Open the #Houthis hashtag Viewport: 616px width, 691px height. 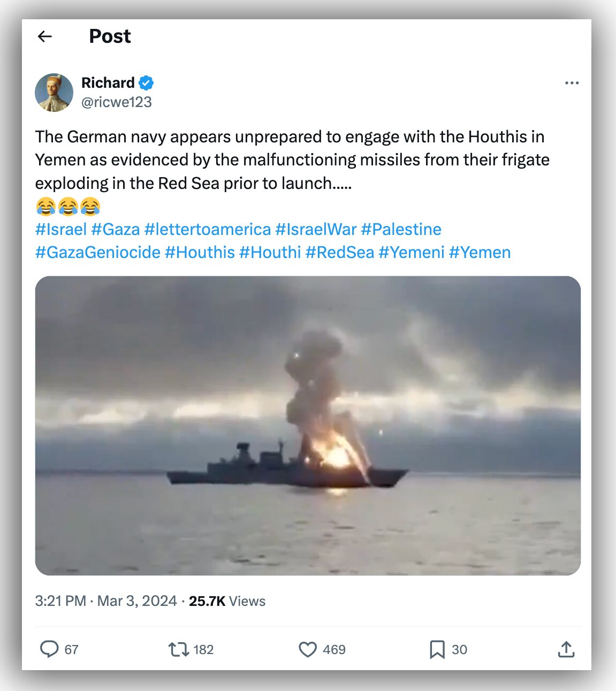[x=200, y=252]
